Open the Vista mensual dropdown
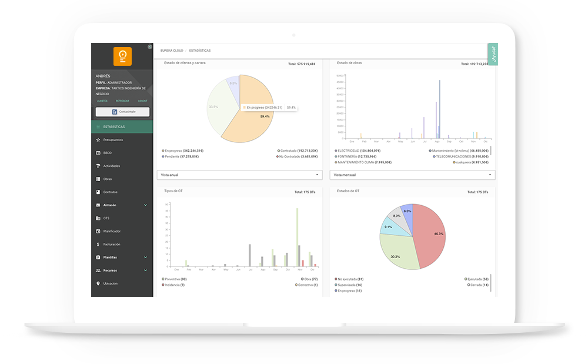This screenshot has width=588, height=364. 412,175
